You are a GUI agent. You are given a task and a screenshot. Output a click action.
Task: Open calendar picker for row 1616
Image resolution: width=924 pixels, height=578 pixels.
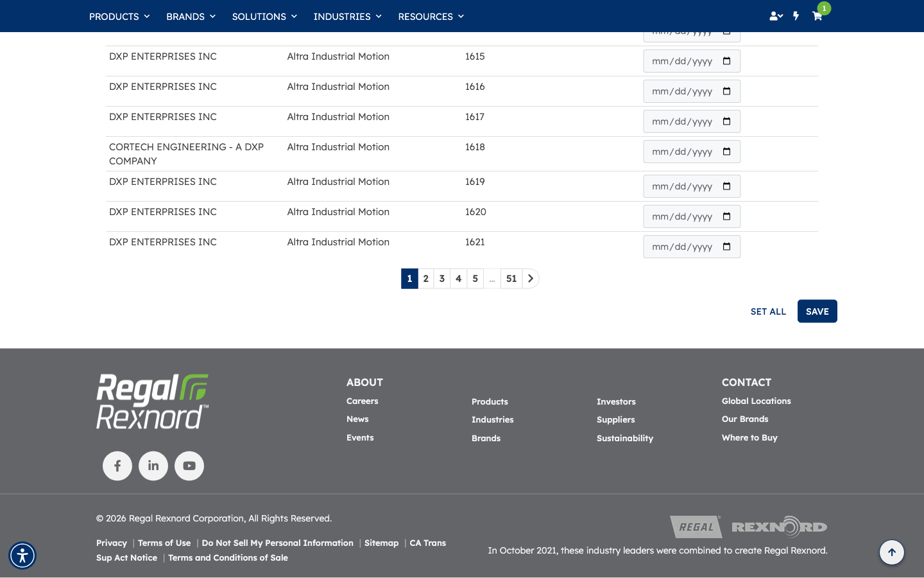click(x=727, y=91)
